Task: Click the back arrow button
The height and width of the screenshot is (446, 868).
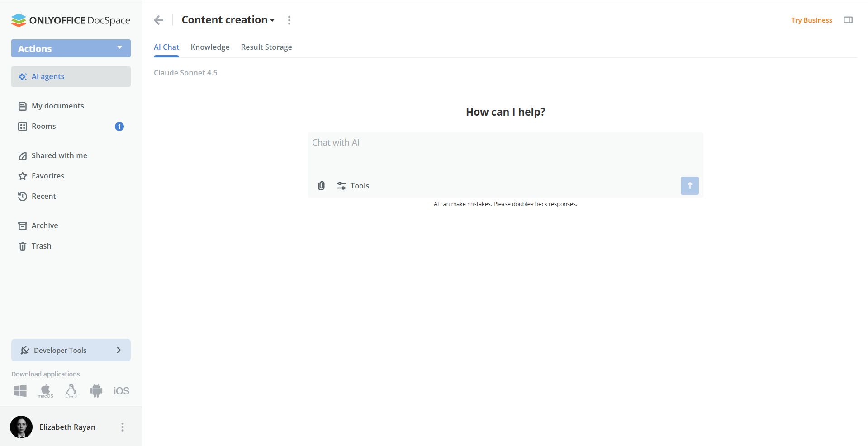Action: tap(158, 20)
